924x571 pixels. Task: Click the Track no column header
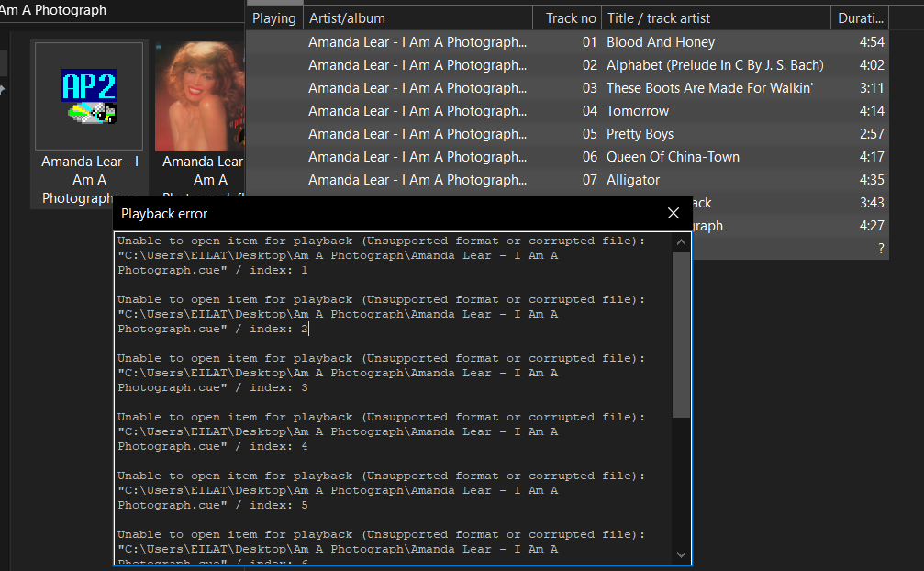click(570, 18)
